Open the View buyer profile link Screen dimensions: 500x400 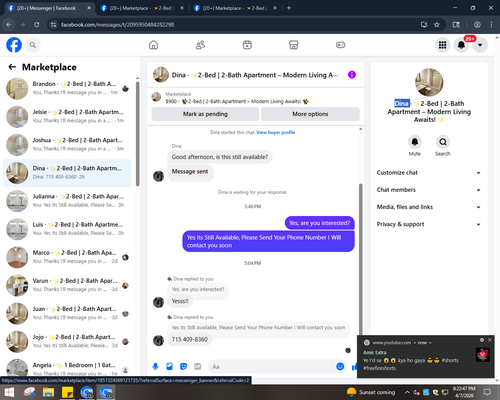pyautogui.click(x=276, y=132)
